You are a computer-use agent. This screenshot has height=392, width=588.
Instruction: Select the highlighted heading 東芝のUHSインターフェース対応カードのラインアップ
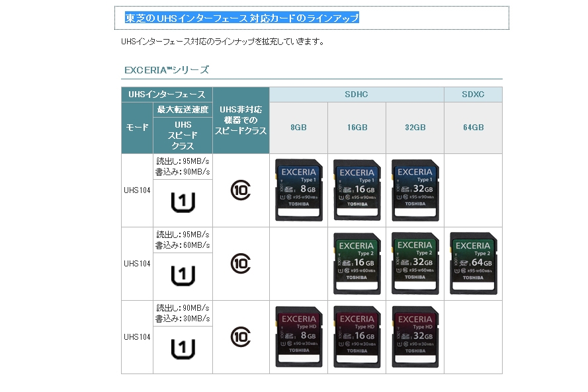tap(242, 18)
